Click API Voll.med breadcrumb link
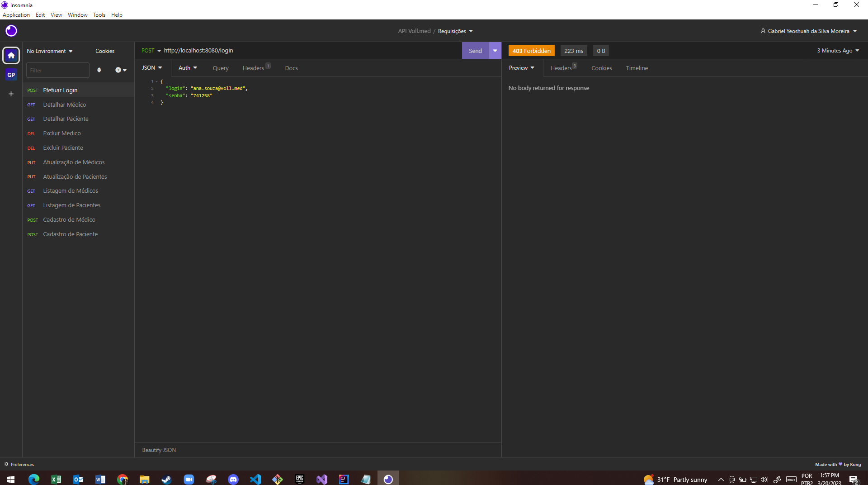Screen dimensions: 868x485 click(414, 31)
